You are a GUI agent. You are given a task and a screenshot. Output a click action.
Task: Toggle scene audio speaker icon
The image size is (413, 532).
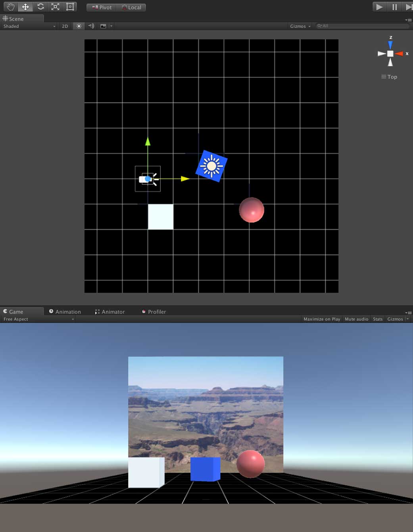(x=91, y=26)
